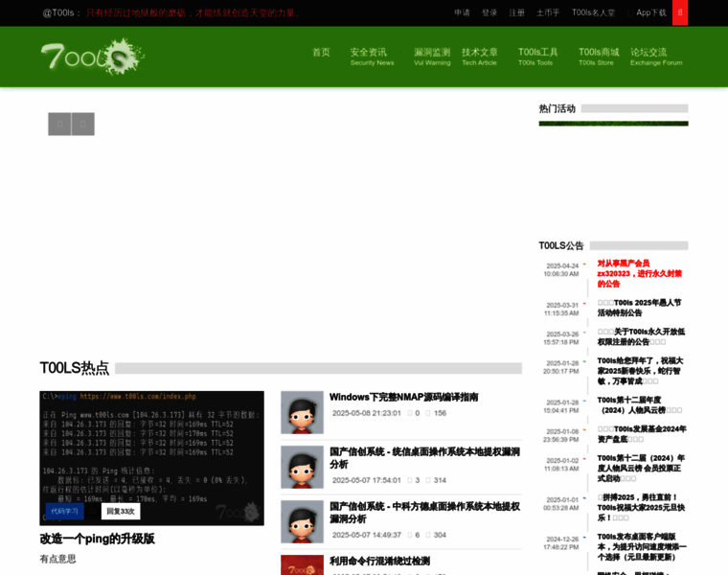Screen dimensions: 728x575
Task: Click the 注册 register link
Action: tap(516, 12)
